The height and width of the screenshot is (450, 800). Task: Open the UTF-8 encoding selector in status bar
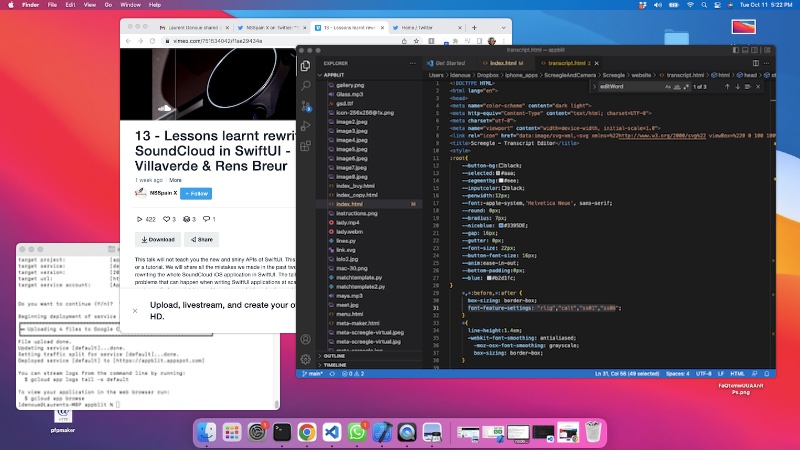point(704,374)
